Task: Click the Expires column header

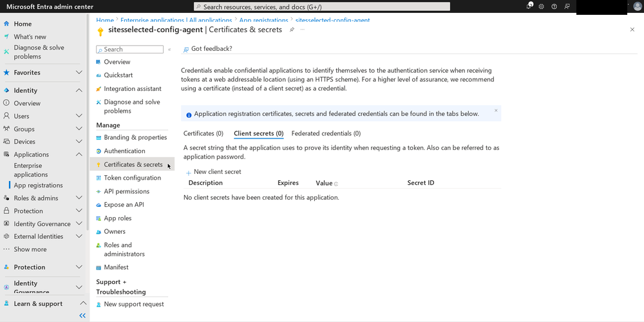Action: coord(288,183)
